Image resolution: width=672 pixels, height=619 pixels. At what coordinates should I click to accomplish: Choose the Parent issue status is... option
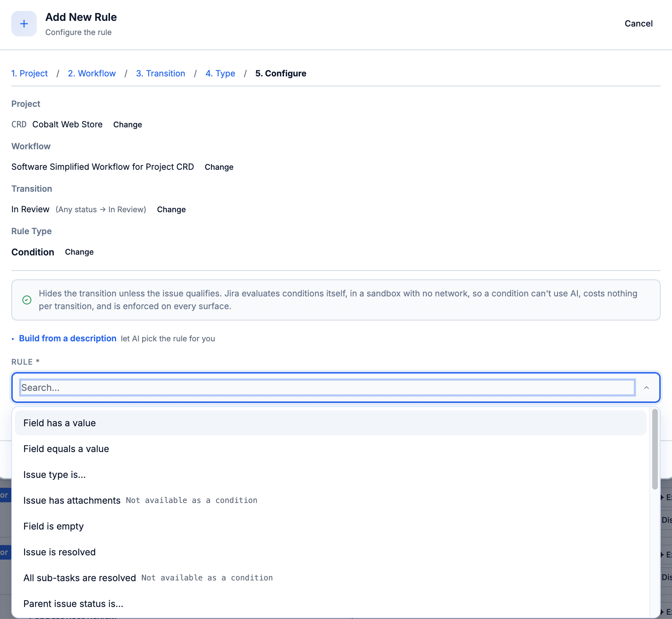(331, 604)
